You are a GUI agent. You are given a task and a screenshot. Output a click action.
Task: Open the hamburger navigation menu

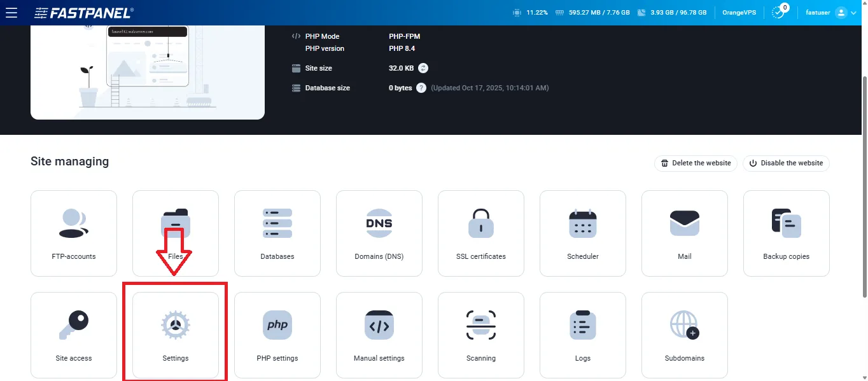point(11,13)
